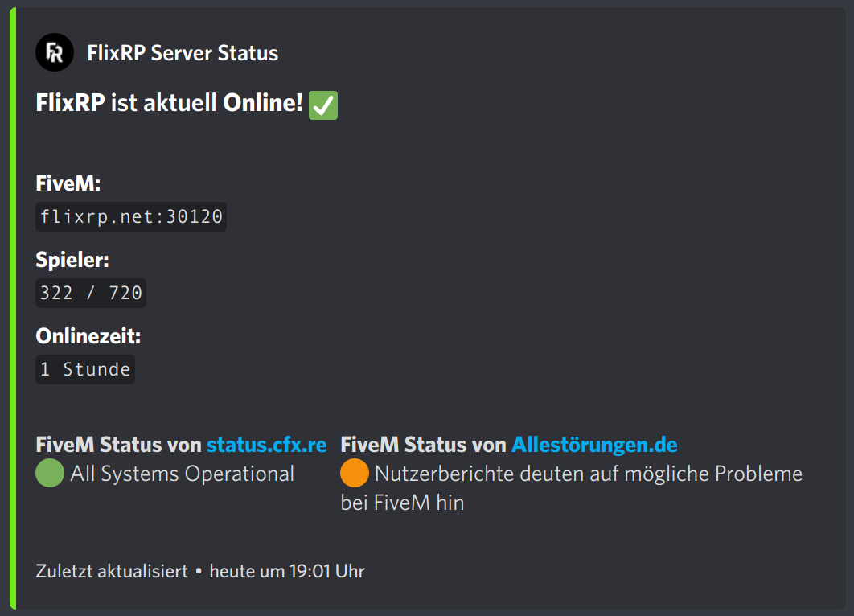Viewport: 854px width, 616px height.
Task: Open the Allestörungen.de link
Action: click(x=594, y=444)
